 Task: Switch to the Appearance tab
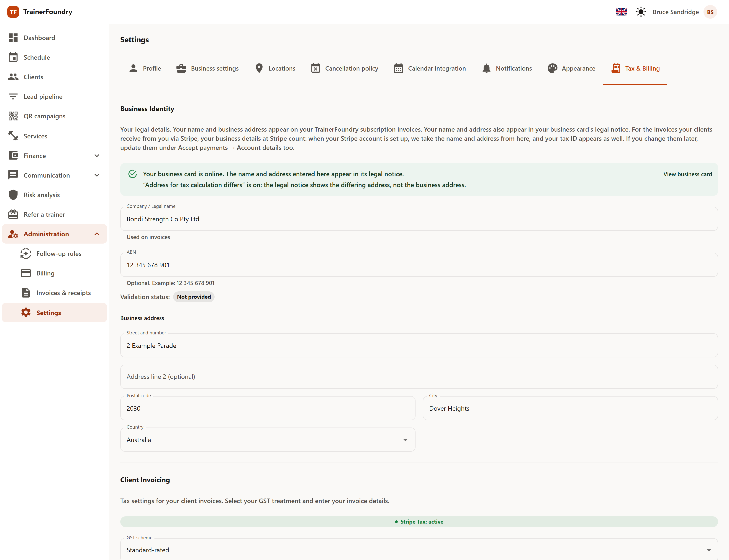[571, 68]
